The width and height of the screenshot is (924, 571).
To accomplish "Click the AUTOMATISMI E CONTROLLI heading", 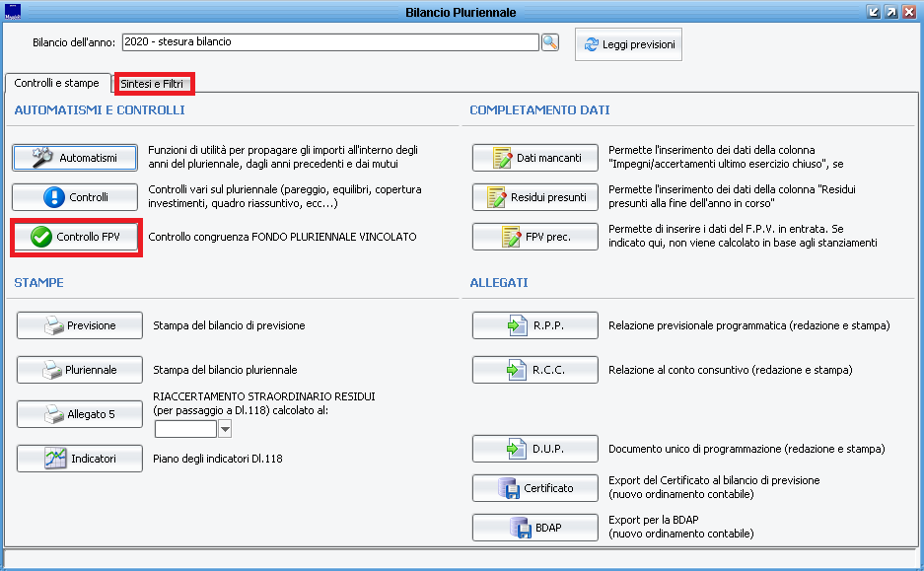I will tap(100, 110).
